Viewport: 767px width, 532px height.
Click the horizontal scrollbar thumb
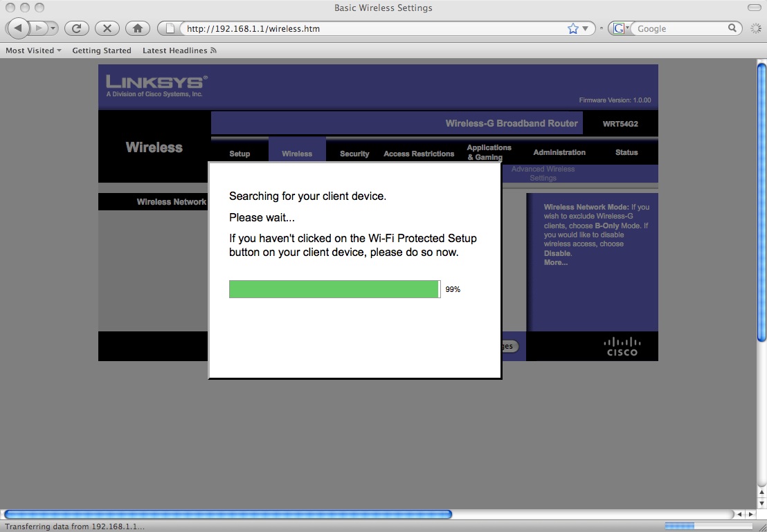tap(228, 515)
